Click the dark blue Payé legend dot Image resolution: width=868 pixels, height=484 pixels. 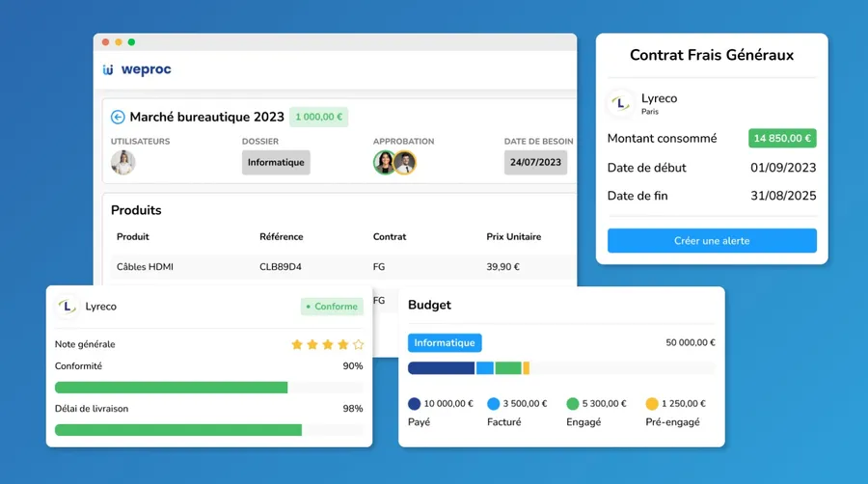click(x=414, y=404)
